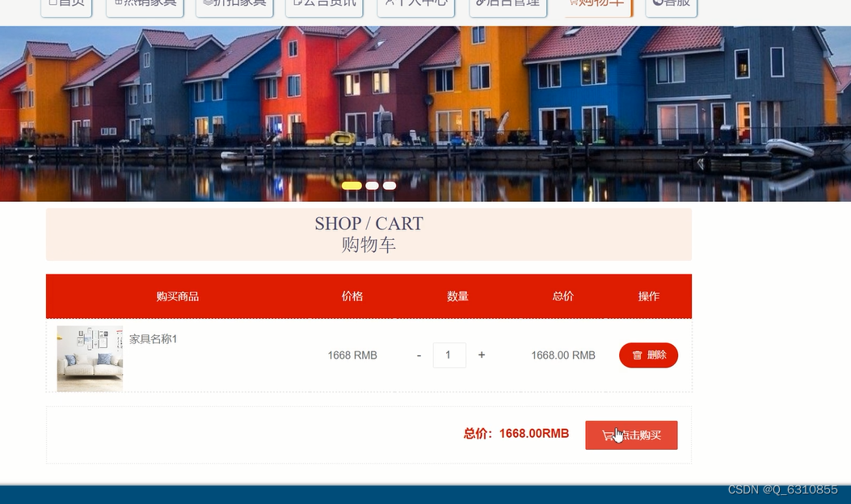The width and height of the screenshot is (851, 504).
Task: Click the 购物车 page subtitle
Action: click(369, 245)
